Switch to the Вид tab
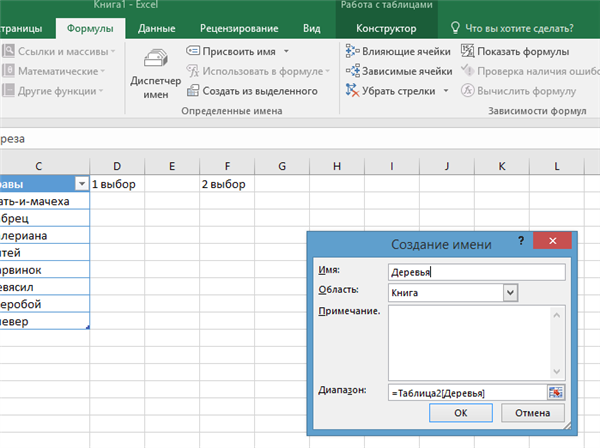 click(x=311, y=28)
